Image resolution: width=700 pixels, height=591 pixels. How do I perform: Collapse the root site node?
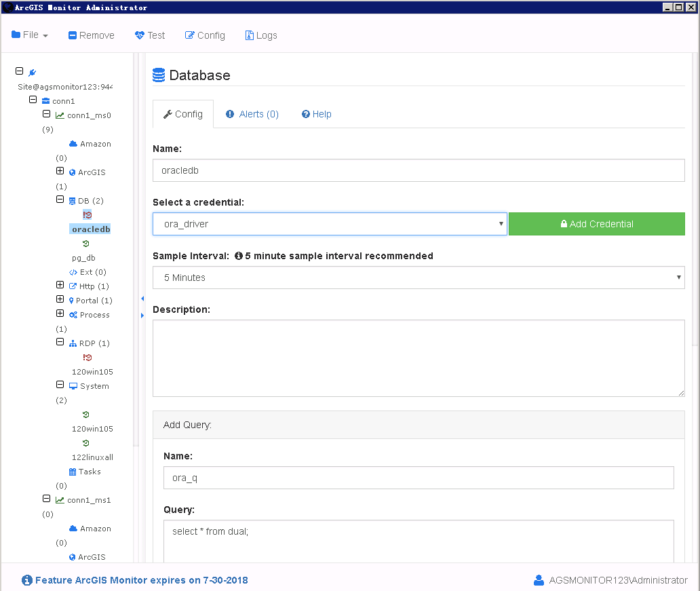[x=19, y=71]
